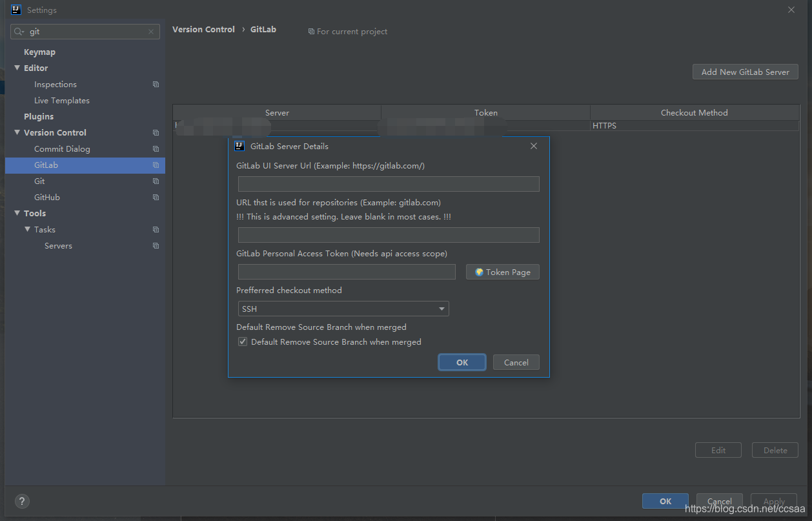The image size is (812, 521).
Task: Click IntelliJ logo in GitLab Server Details dialog
Action: click(x=239, y=146)
